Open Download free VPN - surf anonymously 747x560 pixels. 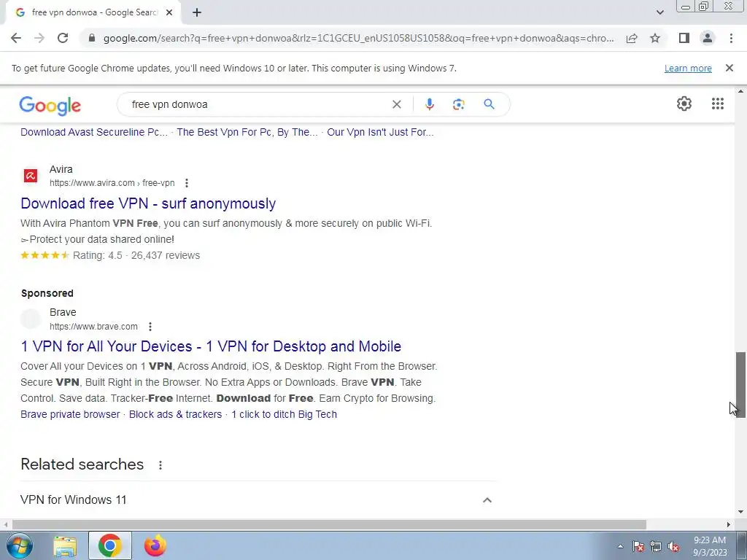(148, 203)
